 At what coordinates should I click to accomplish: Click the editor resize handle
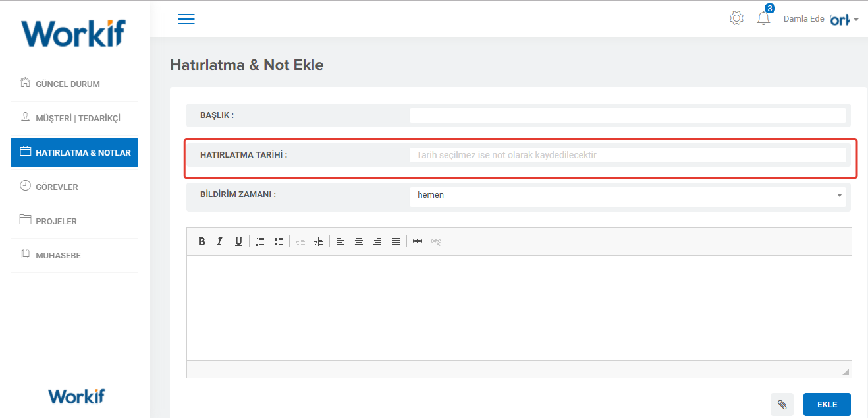click(x=846, y=372)
